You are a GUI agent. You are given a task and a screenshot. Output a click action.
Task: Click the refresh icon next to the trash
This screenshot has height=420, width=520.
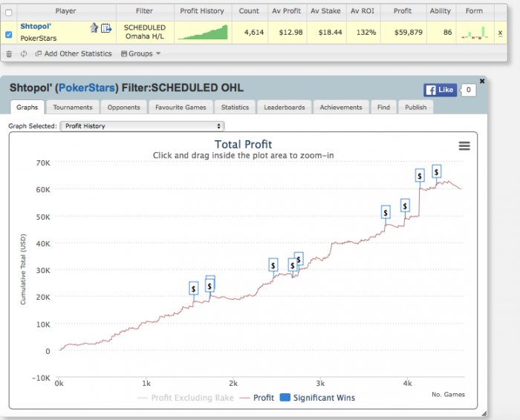tap(24, 53)
